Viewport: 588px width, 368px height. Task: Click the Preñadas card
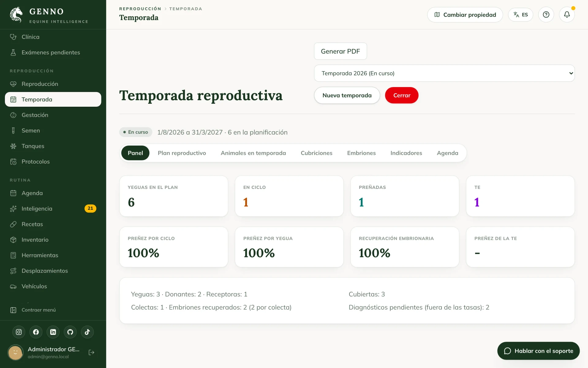coord(405,196)
